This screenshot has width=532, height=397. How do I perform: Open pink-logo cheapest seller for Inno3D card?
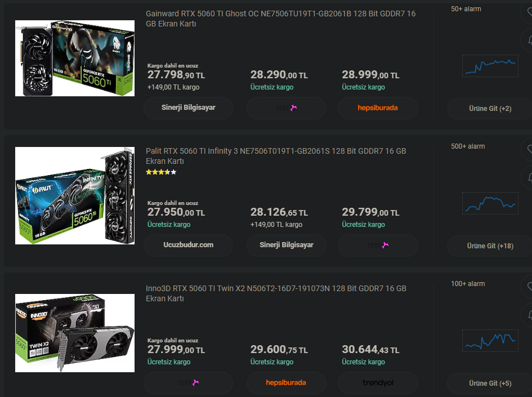coord(188,383)
